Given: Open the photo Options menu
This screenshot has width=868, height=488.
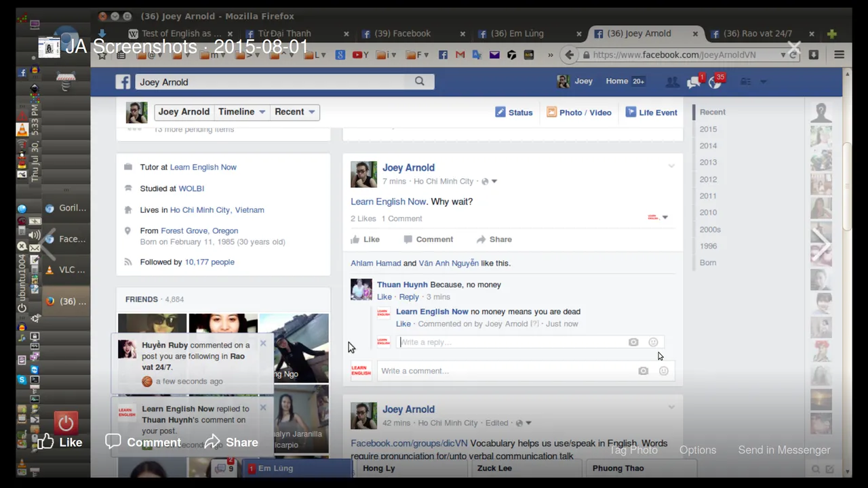Looking at the screenshot, I should tap(698, 450).
